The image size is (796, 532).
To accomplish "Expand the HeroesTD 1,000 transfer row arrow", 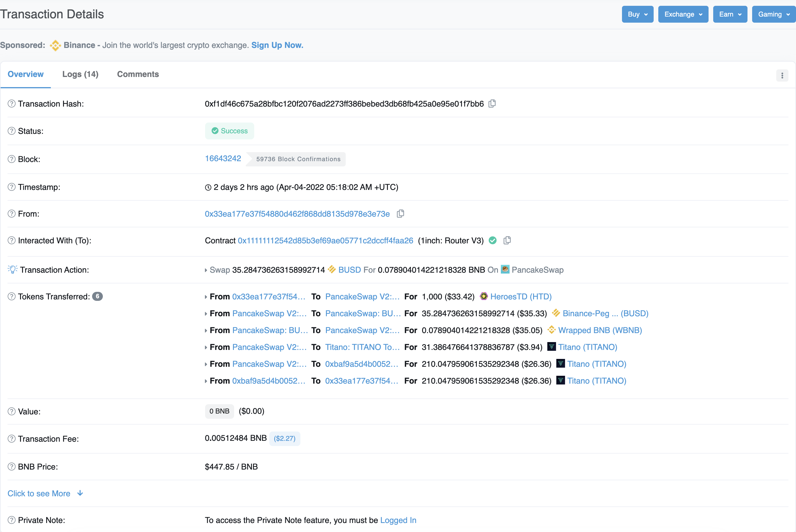I will pos(206,297).
